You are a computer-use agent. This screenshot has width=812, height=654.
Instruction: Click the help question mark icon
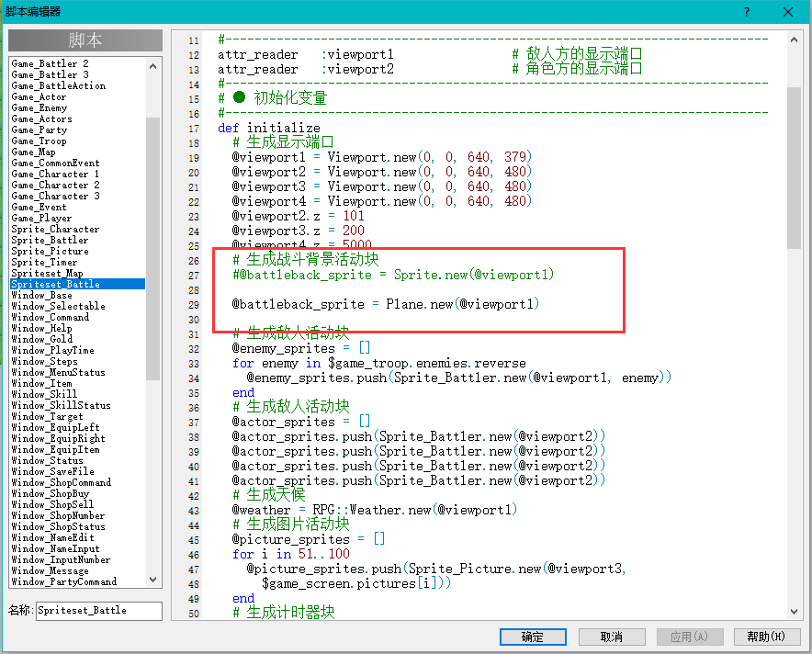[x=746, y=12]
